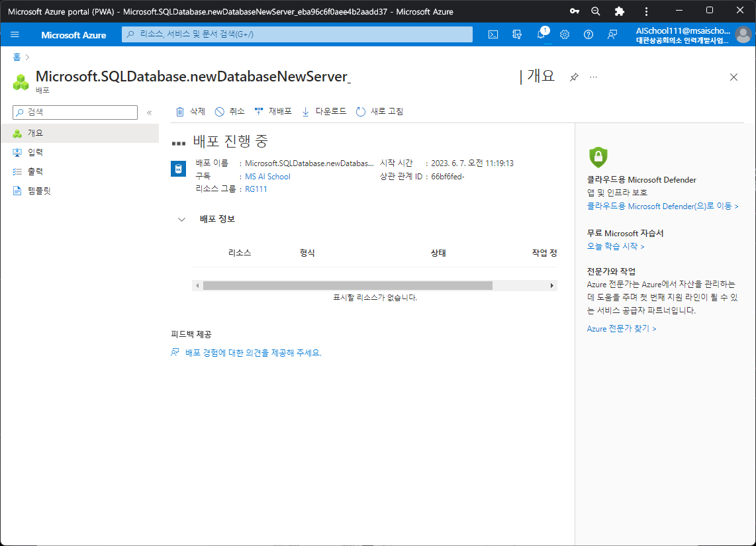Click the left menu 검색 search box
The width and height of the screenshot is (756, 546).
[75, 113]
